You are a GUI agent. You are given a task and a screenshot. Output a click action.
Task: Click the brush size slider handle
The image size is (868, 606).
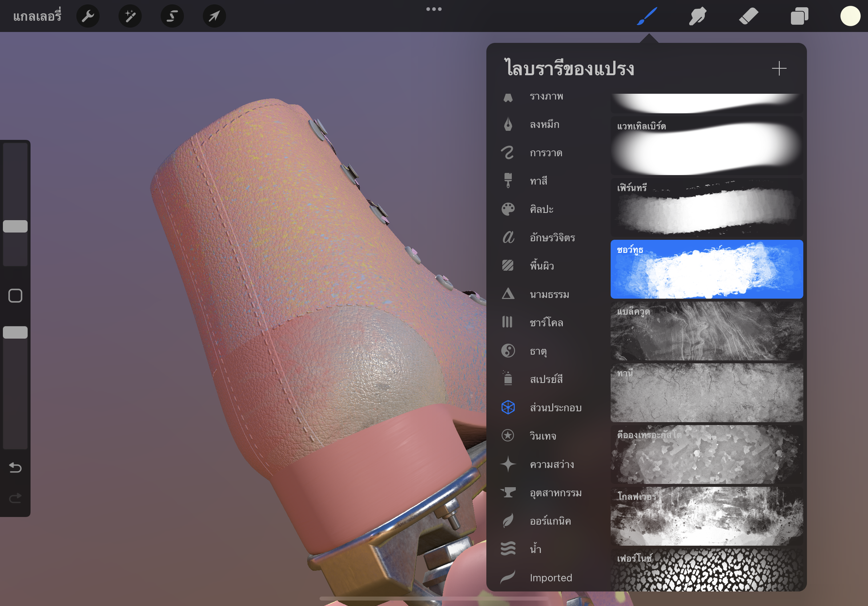point(15,226)
